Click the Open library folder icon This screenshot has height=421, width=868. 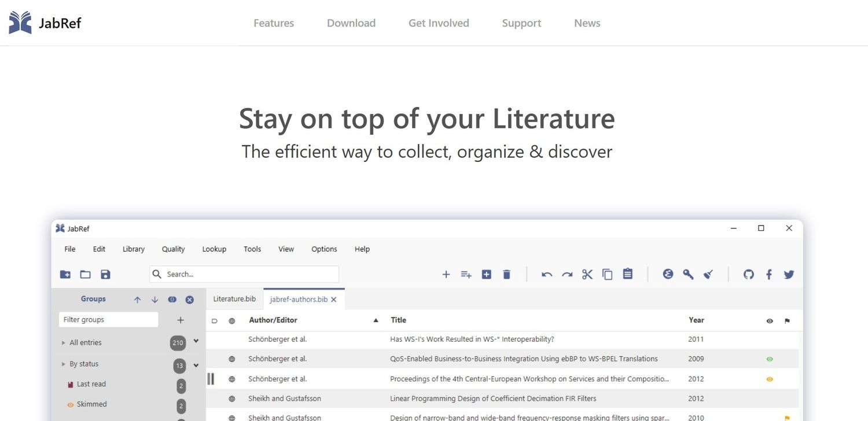(x=86, y=275)
